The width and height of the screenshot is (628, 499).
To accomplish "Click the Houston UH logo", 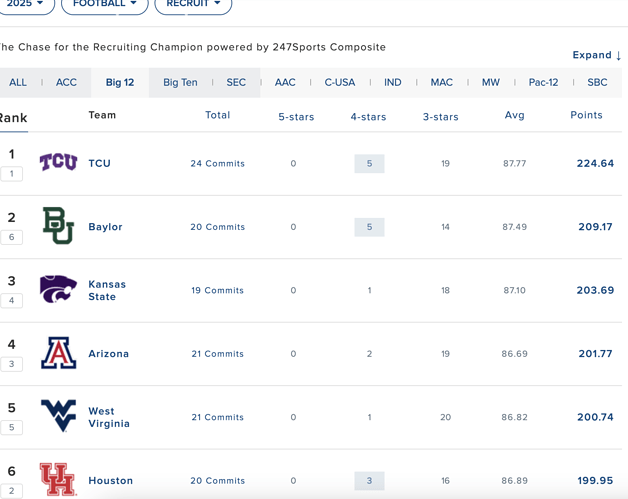I will tap(58, 479).
